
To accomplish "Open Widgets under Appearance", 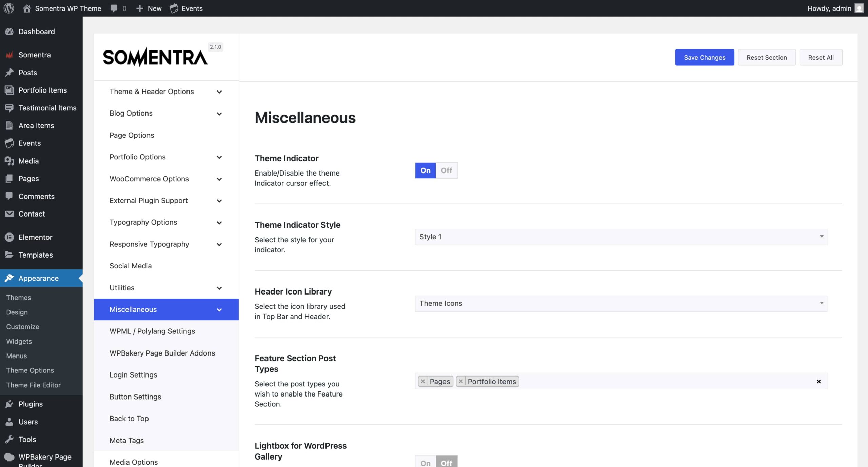I will pyautogui.click(x=19, y=341).
